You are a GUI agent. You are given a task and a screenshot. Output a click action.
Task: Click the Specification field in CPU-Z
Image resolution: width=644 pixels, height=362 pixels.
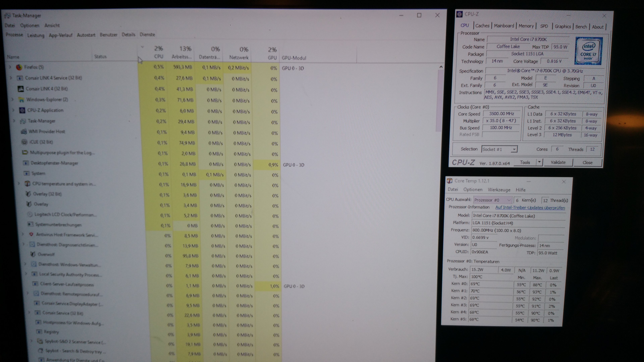coord(545,71)
